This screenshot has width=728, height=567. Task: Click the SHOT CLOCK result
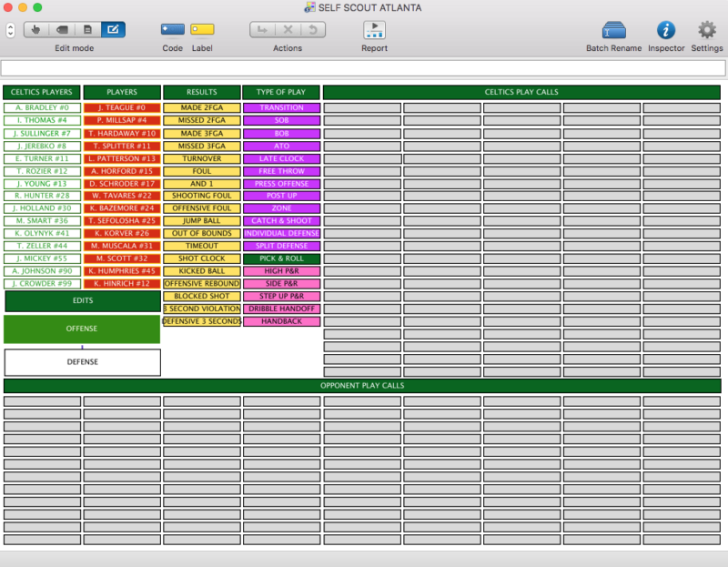(x=202, y=258)
